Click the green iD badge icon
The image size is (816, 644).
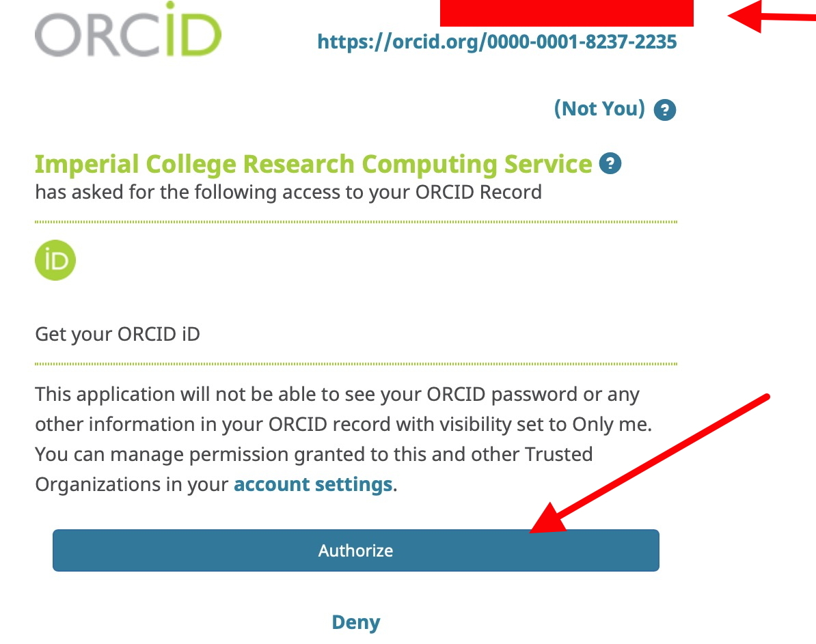pyautogui.click(x=55, y=261)
